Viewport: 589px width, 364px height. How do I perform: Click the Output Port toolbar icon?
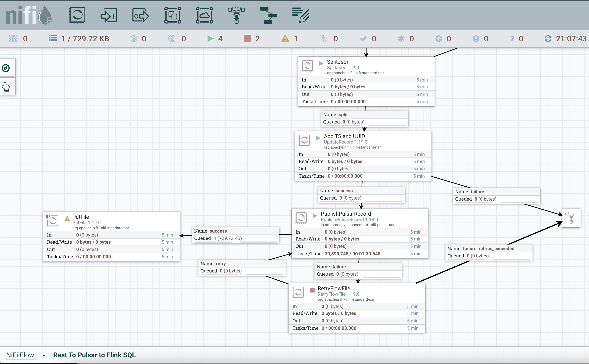pos(141,15)
